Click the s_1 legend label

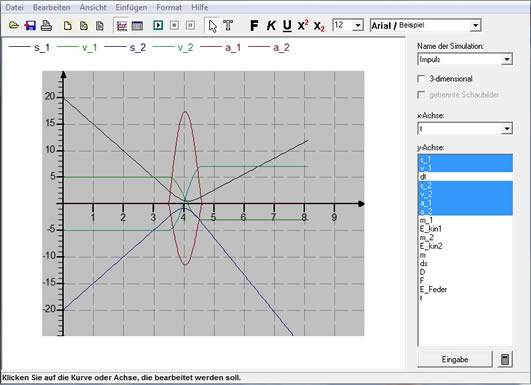pos(42,47)
